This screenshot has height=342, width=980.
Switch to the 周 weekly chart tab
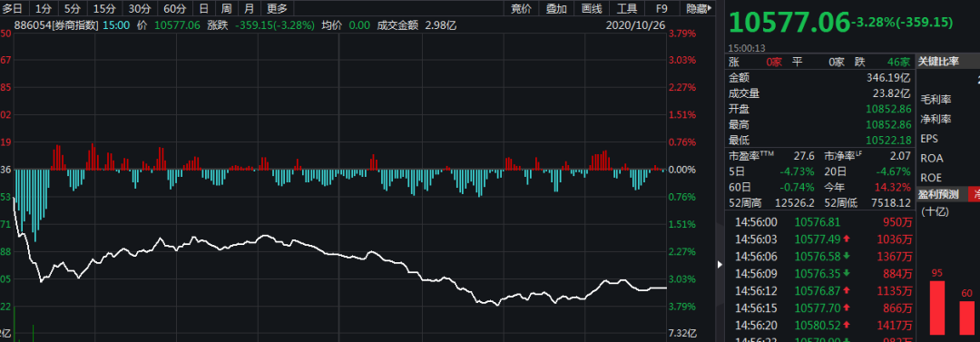[226, 8]
